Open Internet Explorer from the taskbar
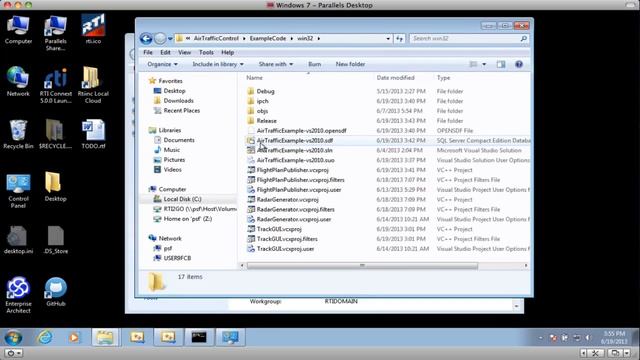Viewport: 640px width, 360px height. coord(45,337)
